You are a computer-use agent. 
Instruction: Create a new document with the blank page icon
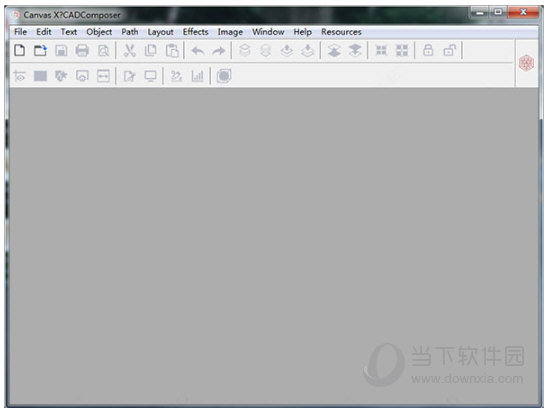(x=20, y=50)
